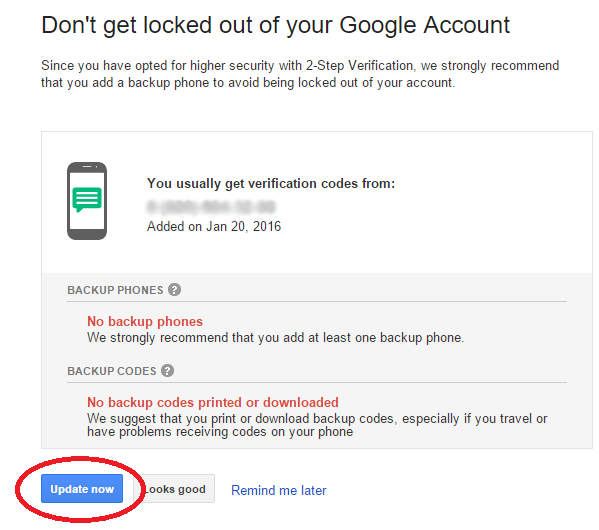Select the blurred verification phone number

point(211,206)
